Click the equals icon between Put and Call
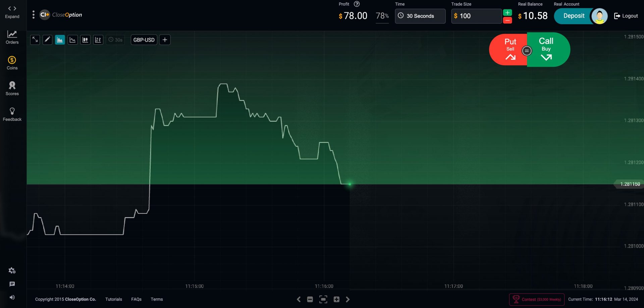Image resolution: width=644 pixels, height=308 pixels. [x=527, y=51]
